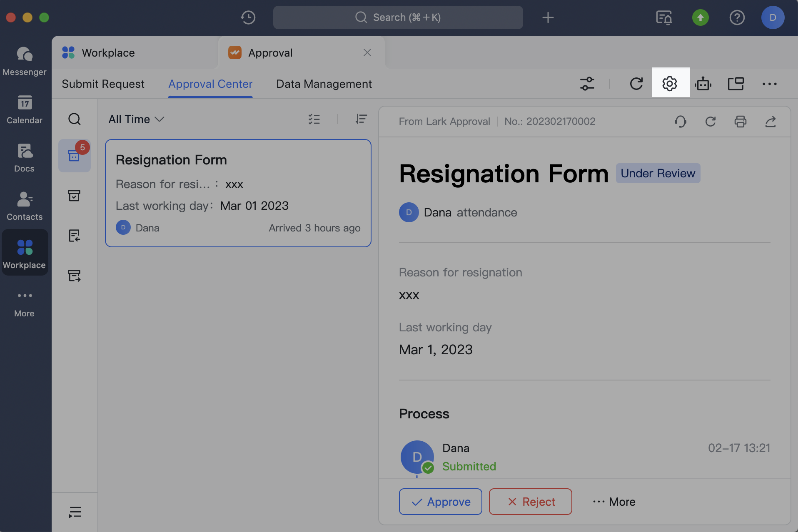
Task: Open approval in separate window
Action: (736, 84)
